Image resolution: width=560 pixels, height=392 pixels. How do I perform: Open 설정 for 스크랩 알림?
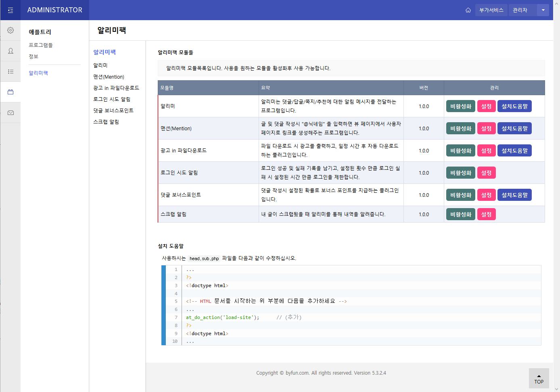(486, 215)
